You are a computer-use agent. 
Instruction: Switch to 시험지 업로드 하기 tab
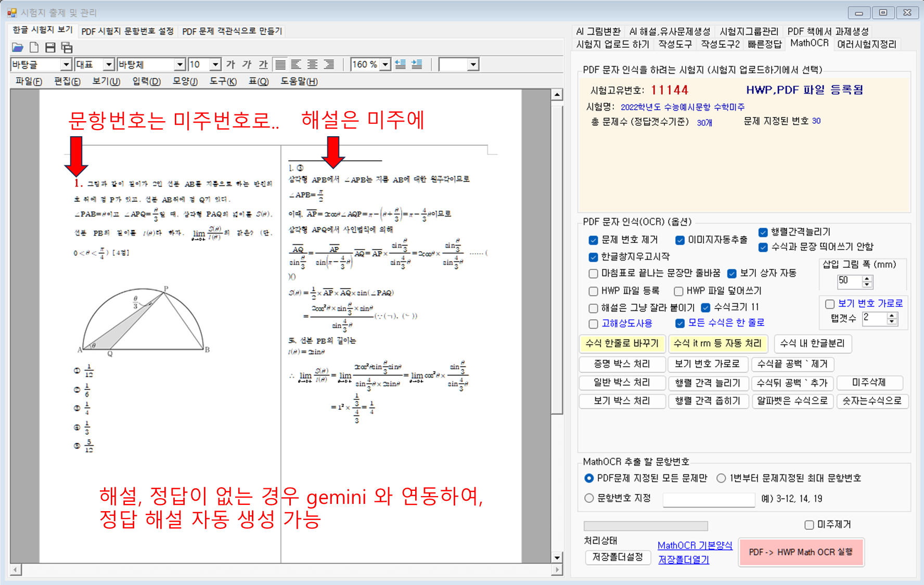coord(612,45)
